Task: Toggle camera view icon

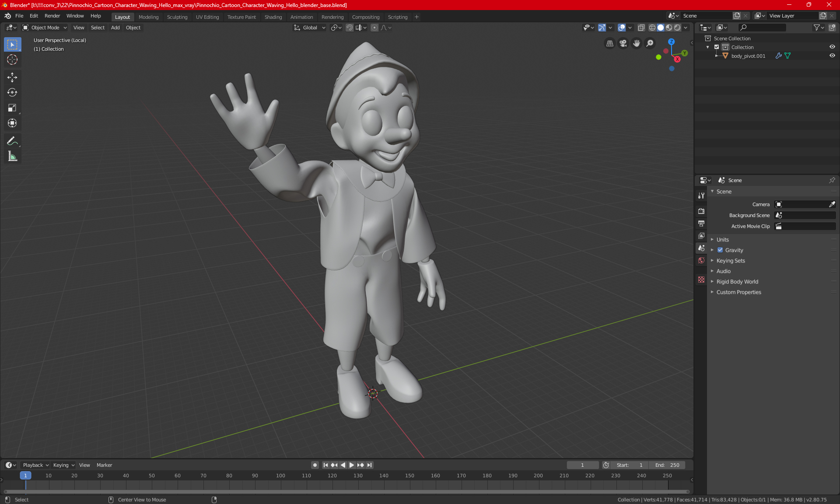Action: coord(623,43)
